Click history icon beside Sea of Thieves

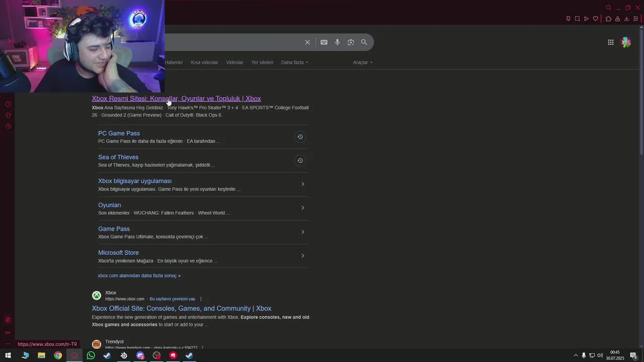point(300,160)
